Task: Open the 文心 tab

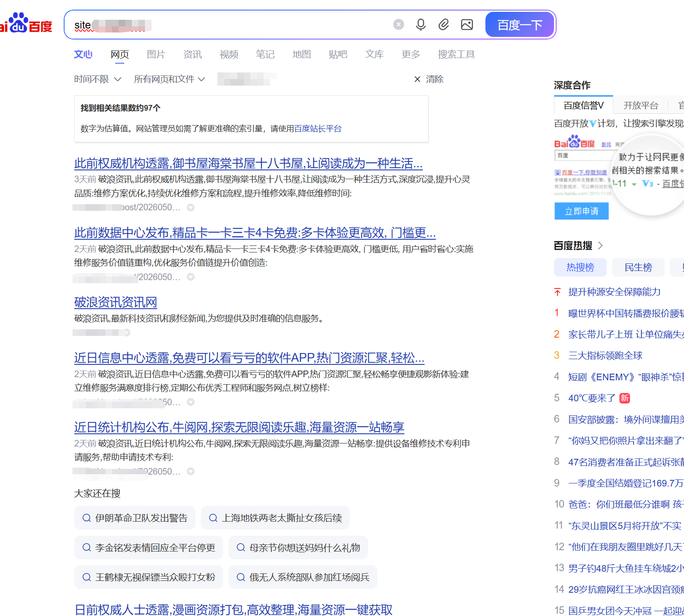Action: 83,54
